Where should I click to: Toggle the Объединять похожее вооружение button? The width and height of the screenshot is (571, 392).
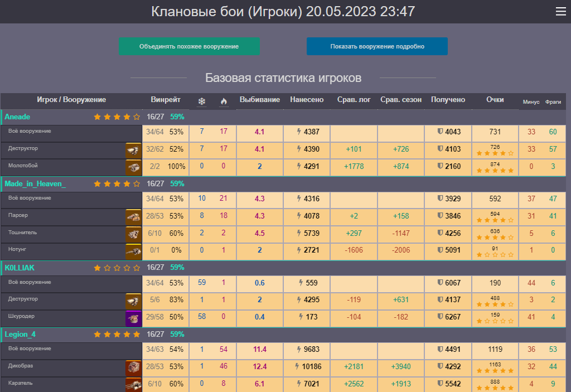(x=189, y=47)
